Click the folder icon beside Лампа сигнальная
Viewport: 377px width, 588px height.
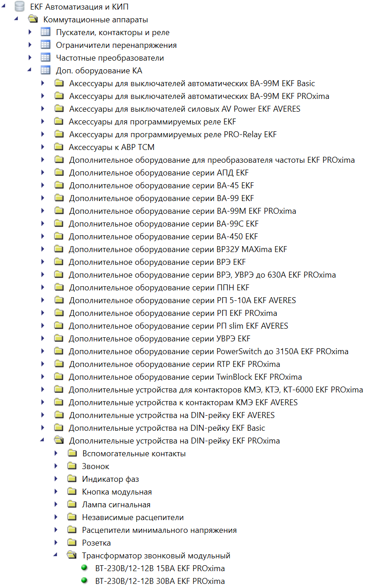[71, 505]
